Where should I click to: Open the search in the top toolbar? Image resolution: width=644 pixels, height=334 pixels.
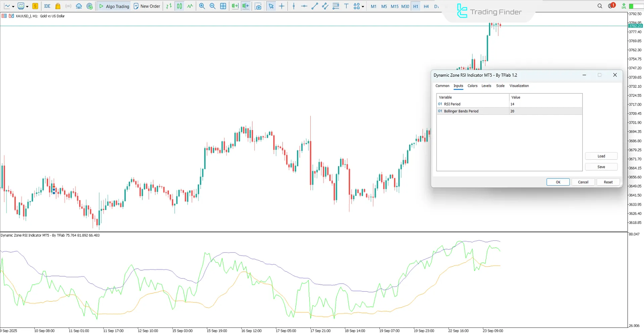pos(600,6)
